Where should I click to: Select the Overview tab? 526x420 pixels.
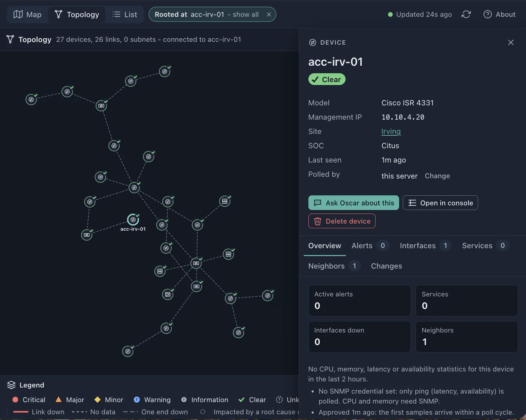325,246
